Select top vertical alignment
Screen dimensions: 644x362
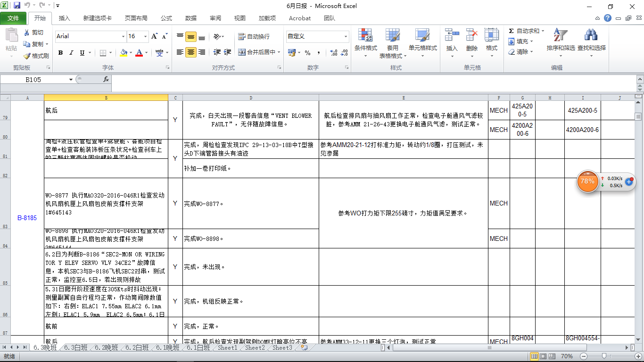click(x=180, y=36)
